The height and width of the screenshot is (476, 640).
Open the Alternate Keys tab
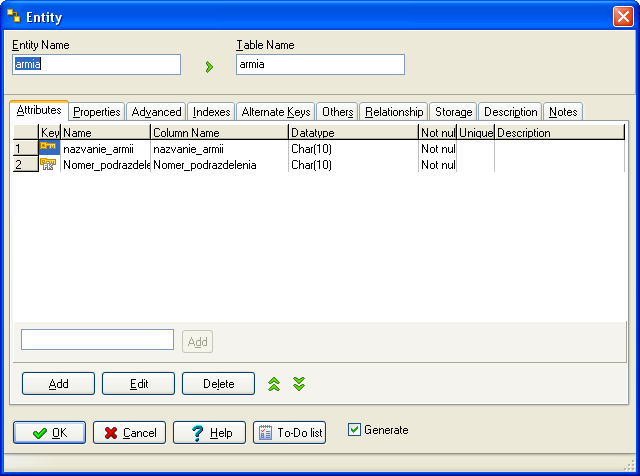pos(276,112)
